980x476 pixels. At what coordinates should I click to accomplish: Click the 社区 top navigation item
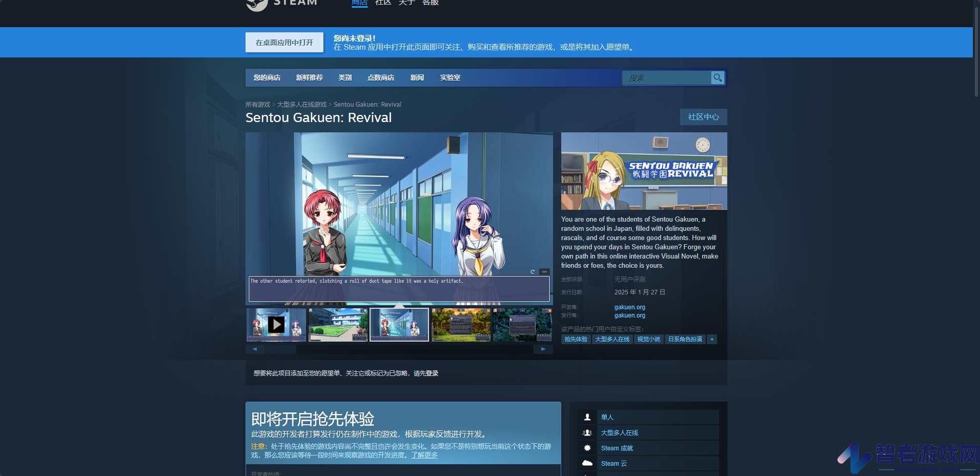point(383,3)
